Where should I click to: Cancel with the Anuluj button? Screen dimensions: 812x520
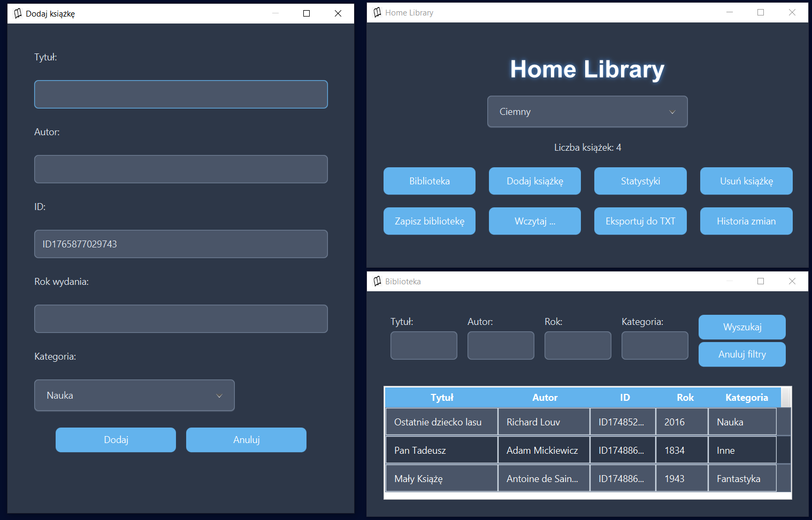click(x=246, y=440)
